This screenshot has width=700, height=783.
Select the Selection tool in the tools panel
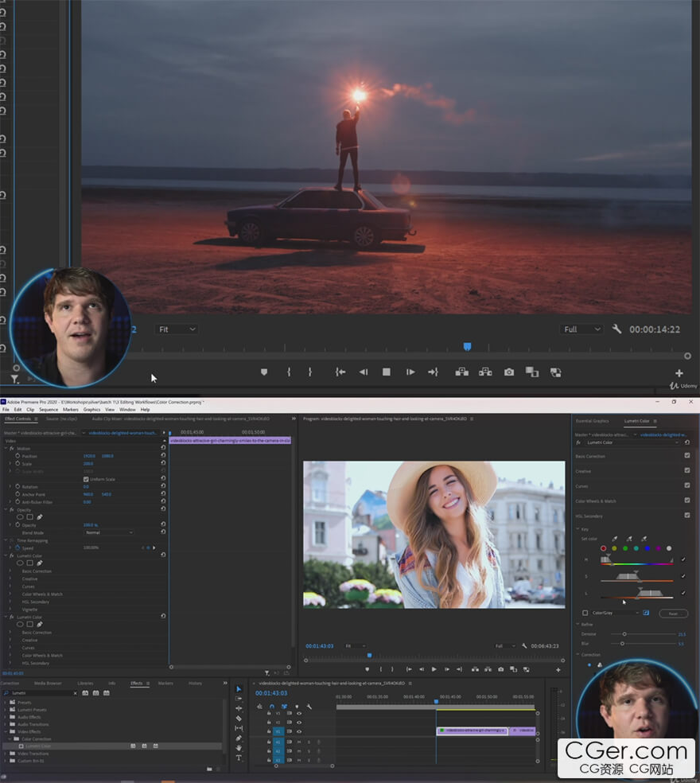(239, 688)
